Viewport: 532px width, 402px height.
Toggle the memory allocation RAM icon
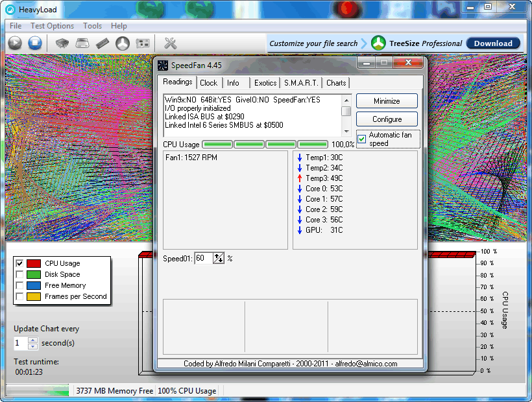click(103, 43)
